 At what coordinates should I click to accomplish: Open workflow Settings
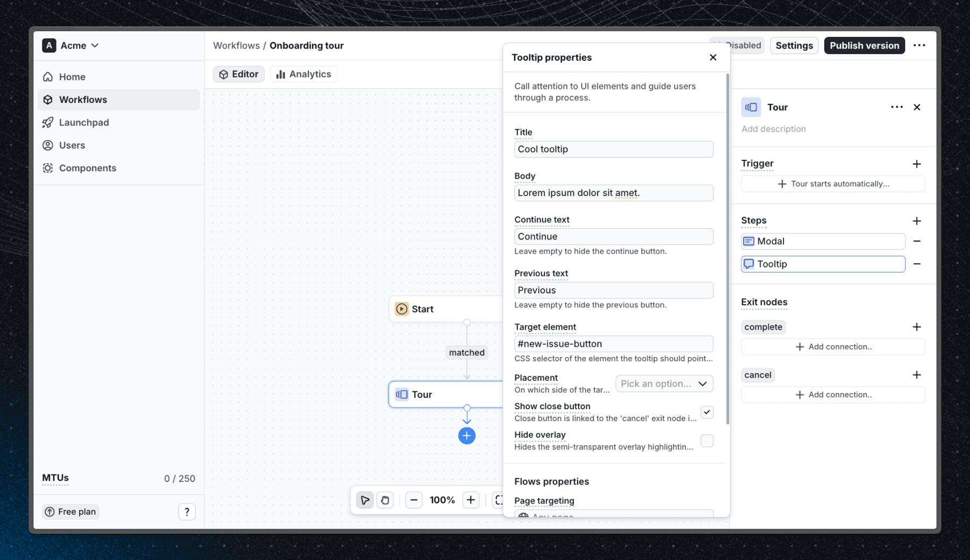point(794,46)
